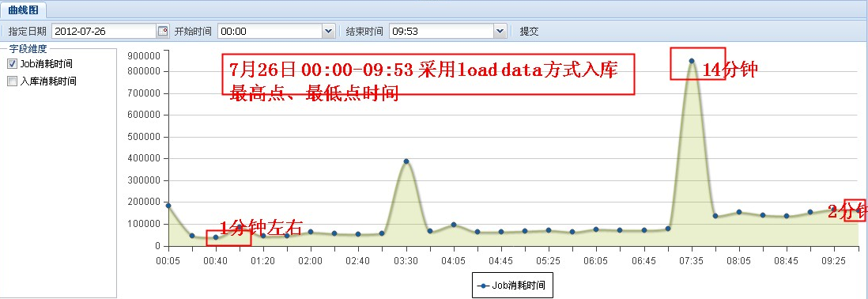Submit with the 提交 button
This screenshot has height=299, width=868.
point(529,32)
